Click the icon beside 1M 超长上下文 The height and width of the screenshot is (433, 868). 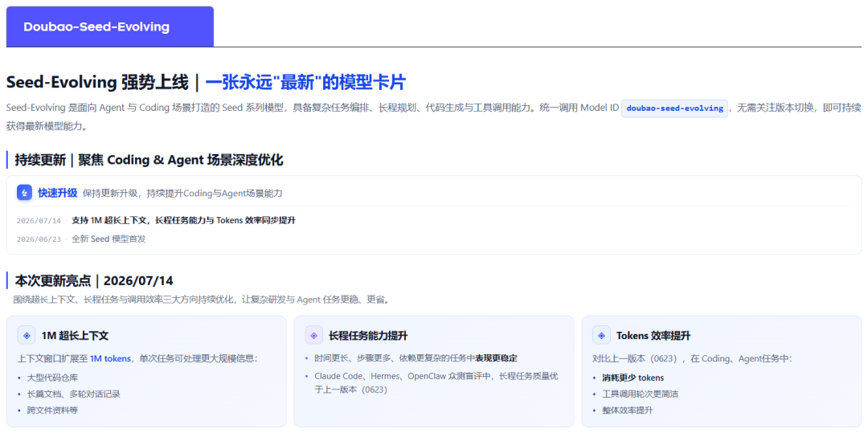click(26, 335)
